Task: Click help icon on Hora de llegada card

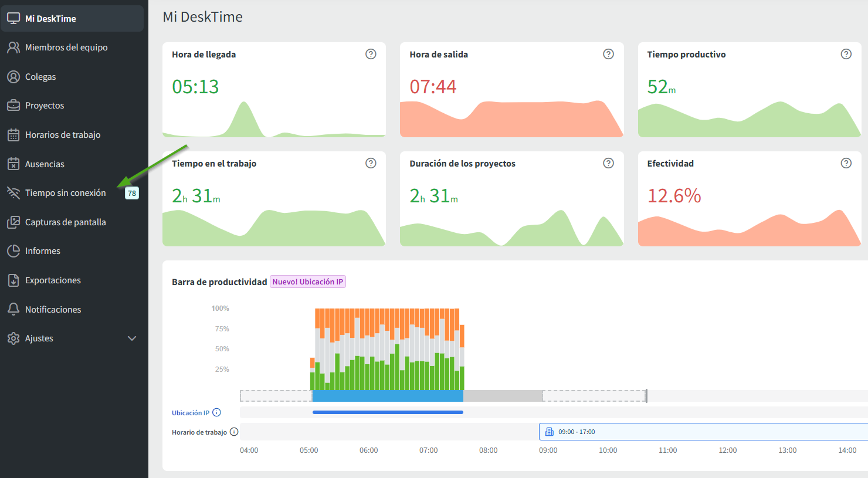Action: pos(371,54)
